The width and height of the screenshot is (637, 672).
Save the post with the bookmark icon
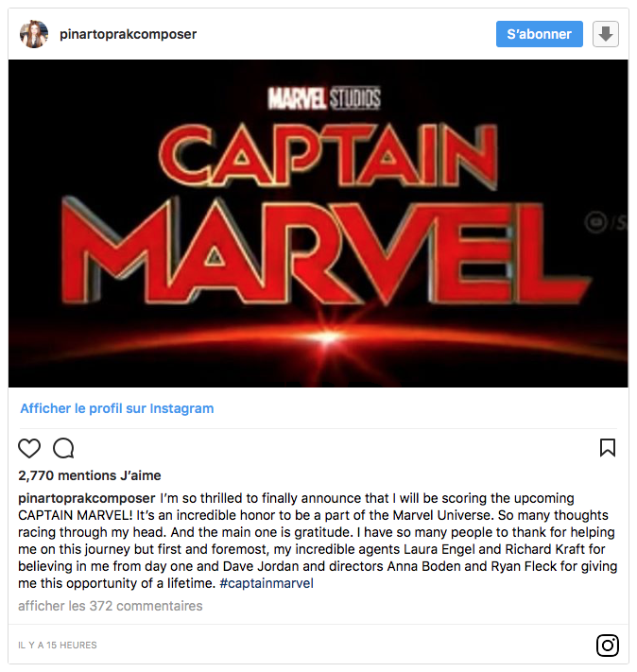608,448
